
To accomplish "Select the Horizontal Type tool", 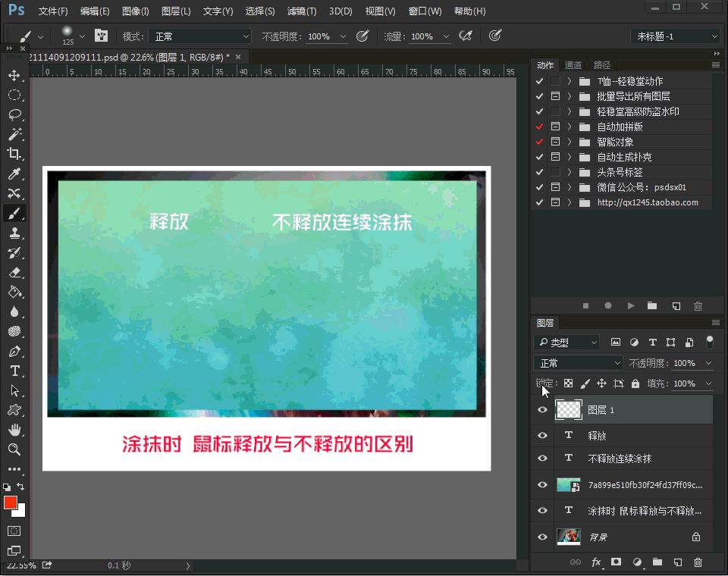I will pyautogui.click(x=16, y=371).
